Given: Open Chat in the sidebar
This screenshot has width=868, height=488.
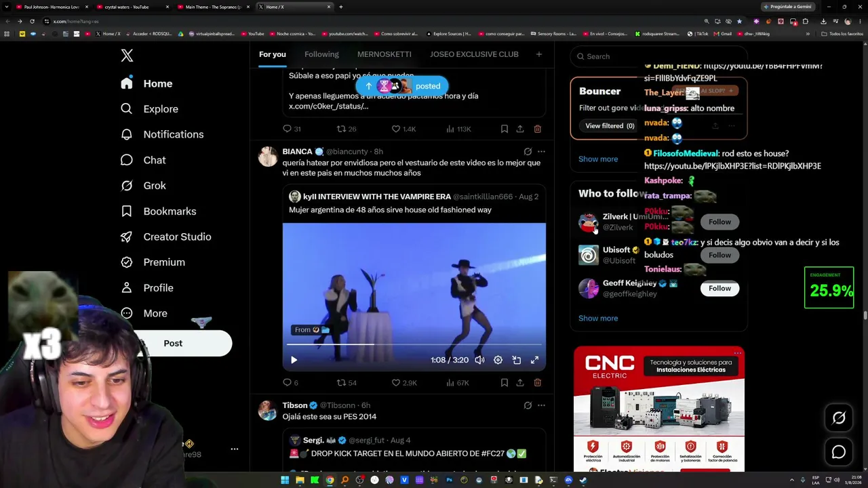Looking at the screenshot, I should pyautogui.click(x=143, y=160).
